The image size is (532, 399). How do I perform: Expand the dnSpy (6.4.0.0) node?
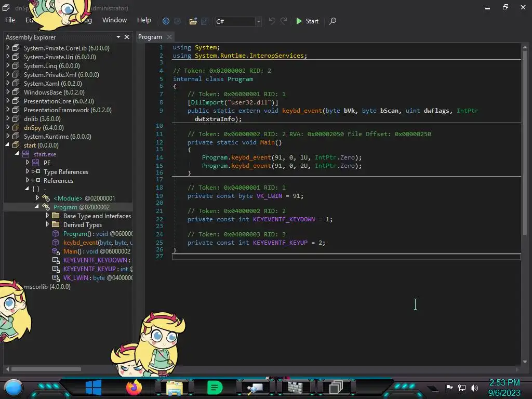click(x=8, y=127)
